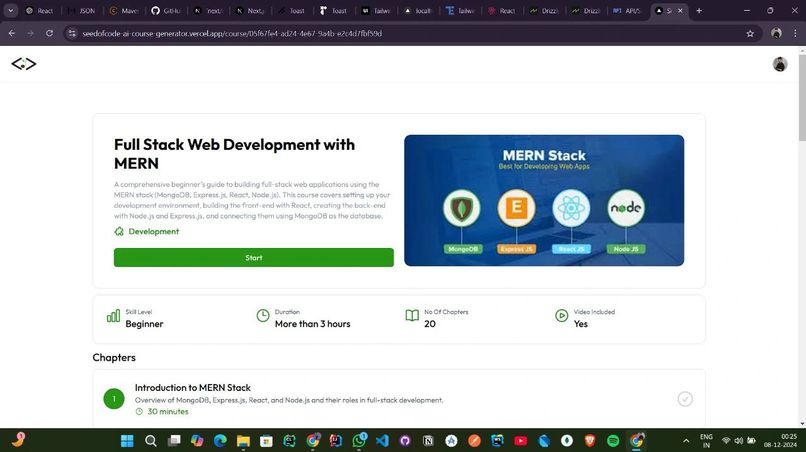806x452 pixels.
Task: Click the No Of Chapters book icon
Action: pyautogui.click(x=412, y=315)
